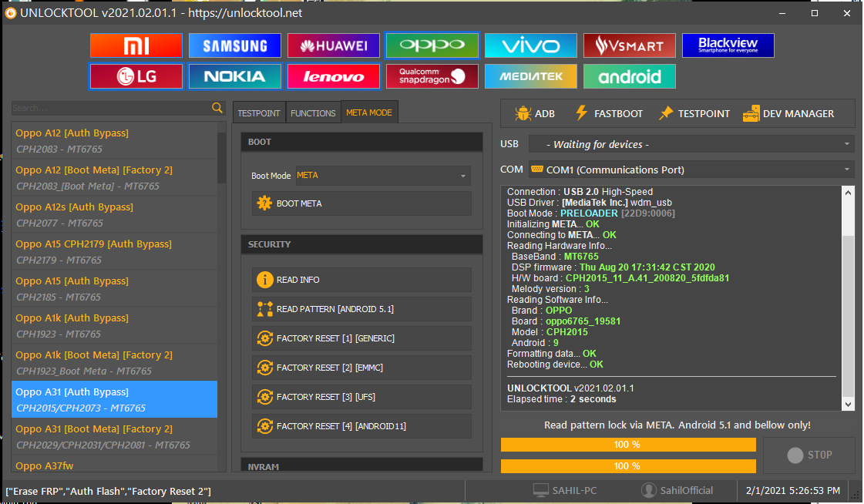Select Oppo A31 [Boot Meta] [Factory 2]
The height and width of the screenshot is (504, 864).
click(114, 436)
